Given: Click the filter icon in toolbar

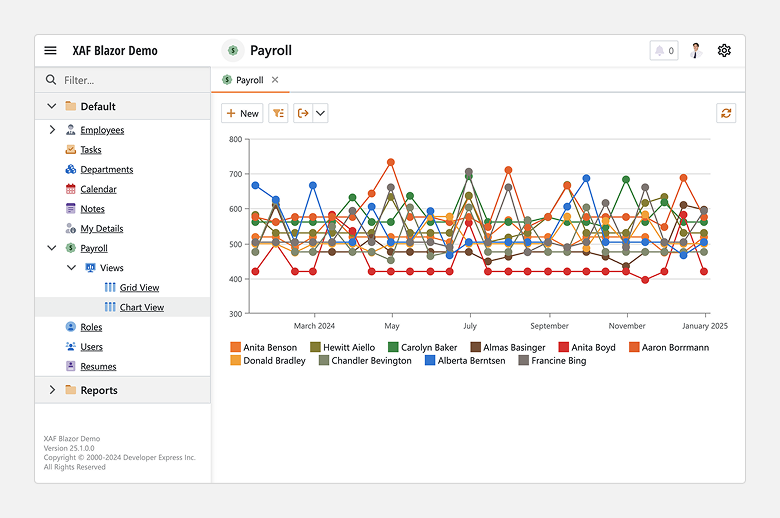Looking at the screenshot, I should pyautogui.click(x=278, y=113).
